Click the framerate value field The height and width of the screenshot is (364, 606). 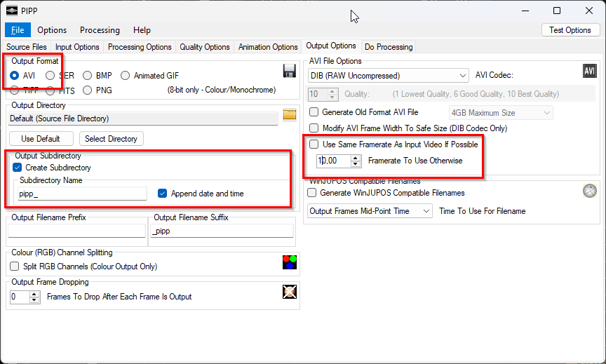334,161
